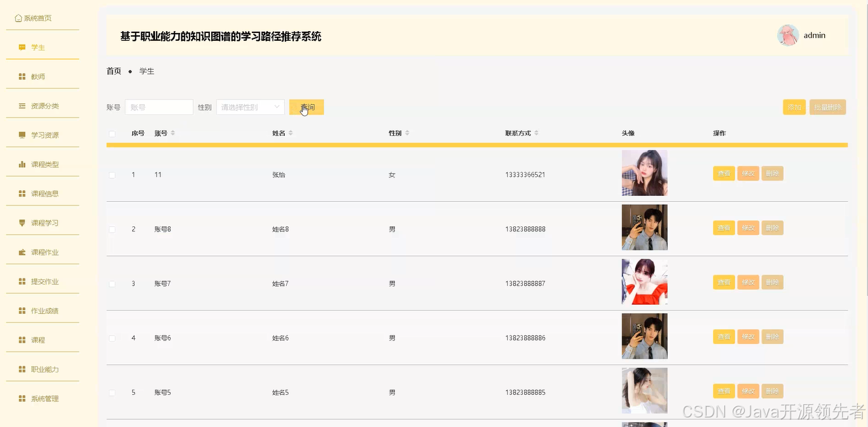The image size is (868, 427).
Task: Toggle the select-all checkbox in table header
Action: (x=112, y=134)
